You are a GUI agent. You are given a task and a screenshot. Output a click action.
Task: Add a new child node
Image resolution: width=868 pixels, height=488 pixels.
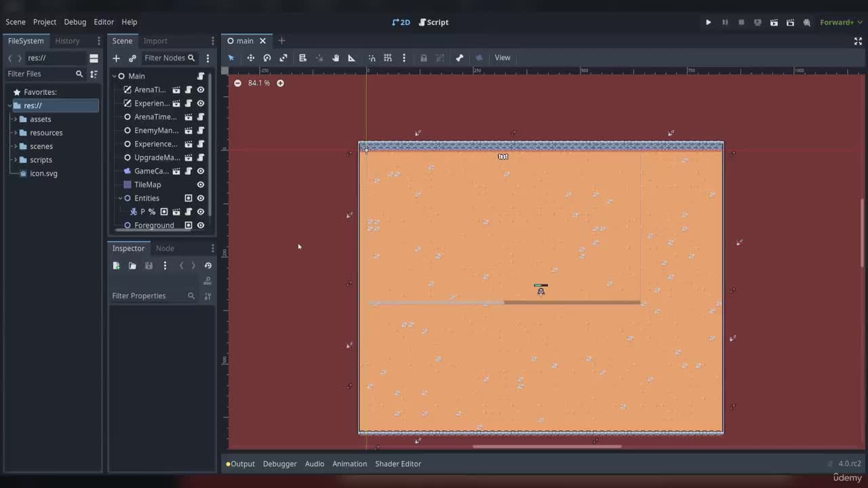[x=116, y=58]
